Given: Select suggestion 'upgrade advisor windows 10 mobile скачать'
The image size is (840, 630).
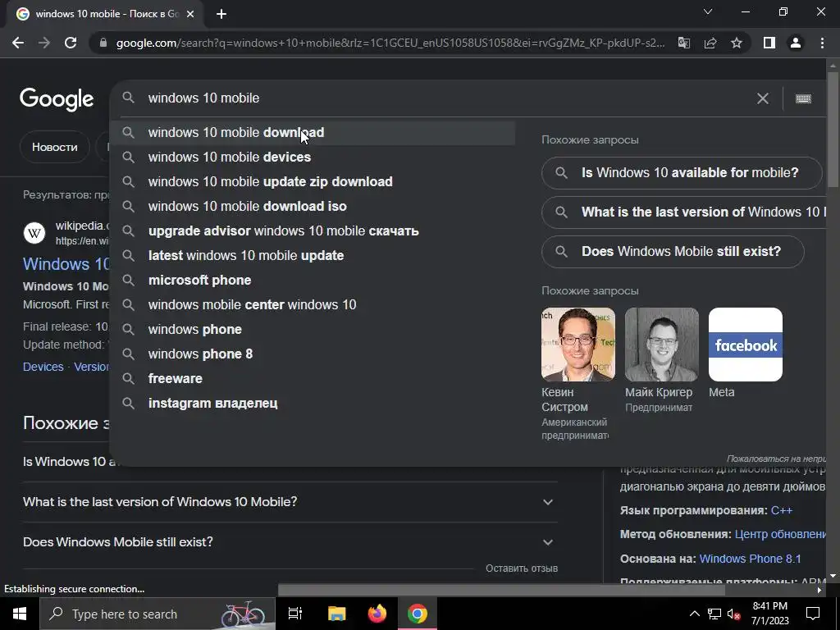Looking at the screenshot, I should (x=313, y=231).
